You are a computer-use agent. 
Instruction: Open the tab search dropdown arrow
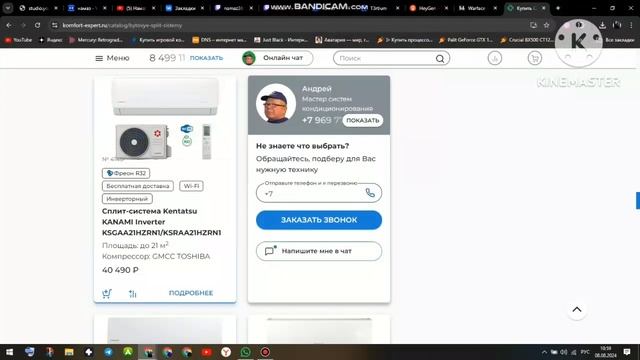pyautogui.click(x=8, y=8)
